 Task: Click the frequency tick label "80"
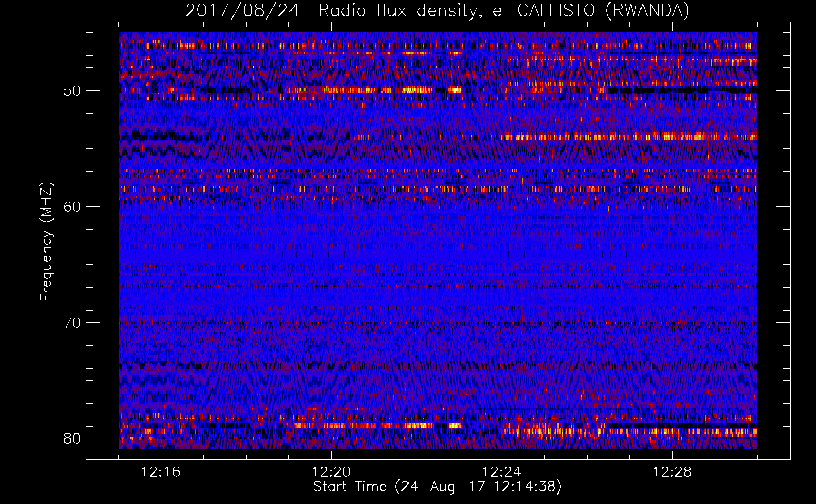pos(72,438)
